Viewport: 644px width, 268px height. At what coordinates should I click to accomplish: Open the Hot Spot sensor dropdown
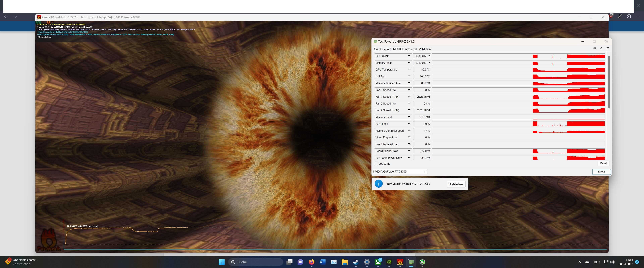[409, 76]
